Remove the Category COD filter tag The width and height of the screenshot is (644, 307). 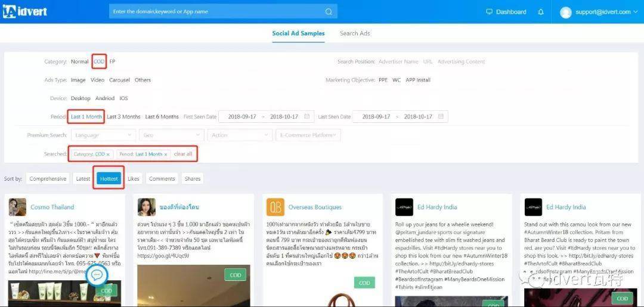tap(108, 154)
